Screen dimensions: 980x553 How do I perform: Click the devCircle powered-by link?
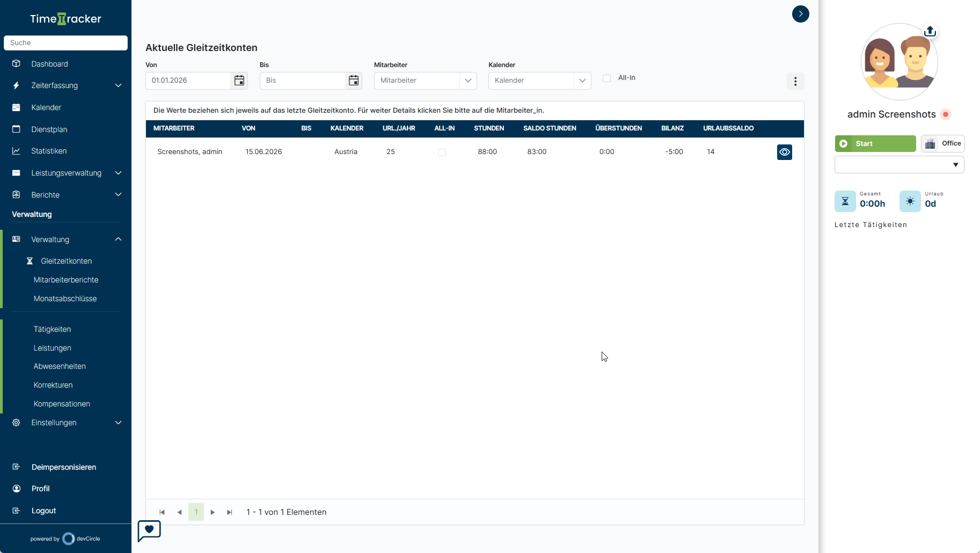(x=65, y=539)
